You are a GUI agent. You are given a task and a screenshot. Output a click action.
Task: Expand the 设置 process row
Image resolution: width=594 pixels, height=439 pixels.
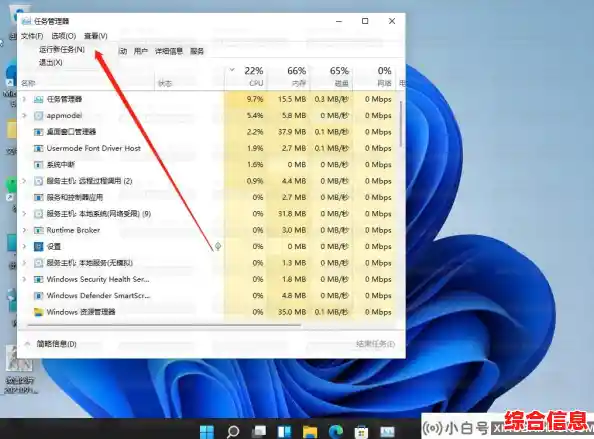click(x=24, y=247)
